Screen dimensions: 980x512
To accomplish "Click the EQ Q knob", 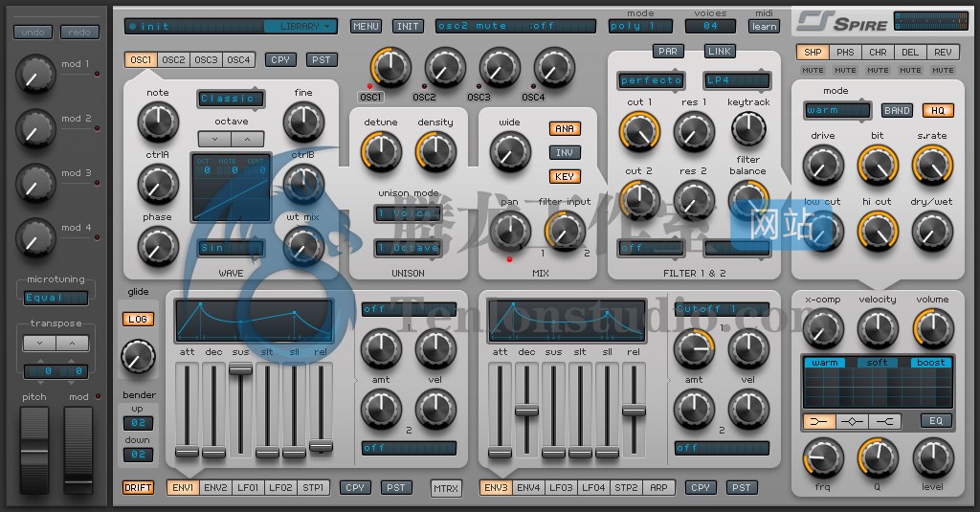I will pyautogui.click(x=878, y=457).
